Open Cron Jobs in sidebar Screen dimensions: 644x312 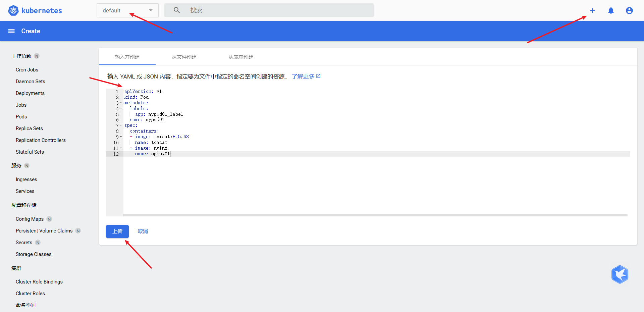27,70
